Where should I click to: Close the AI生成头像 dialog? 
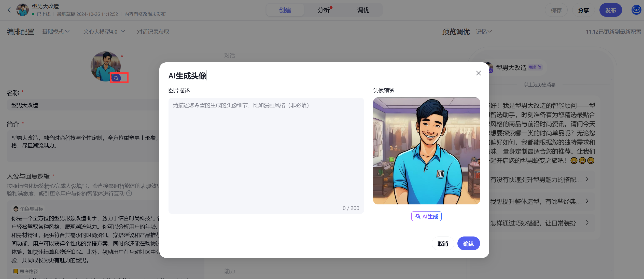tap(478, 73)
